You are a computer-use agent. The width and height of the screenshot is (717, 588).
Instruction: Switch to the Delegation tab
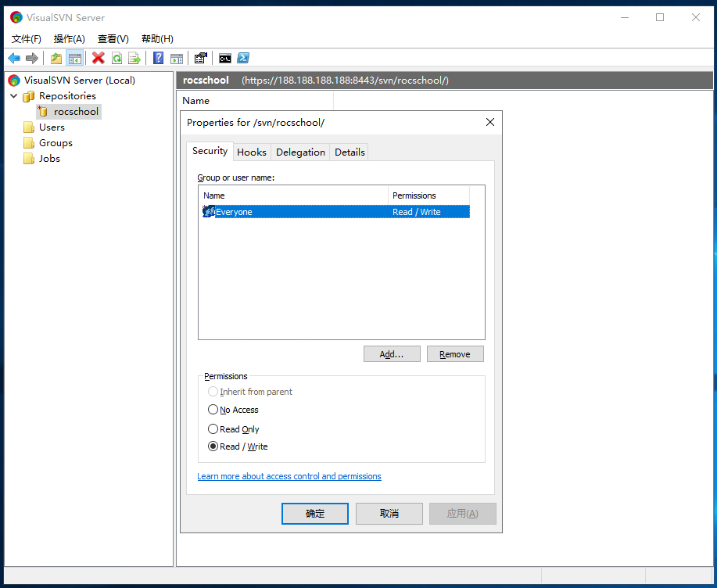pos(300,152)
